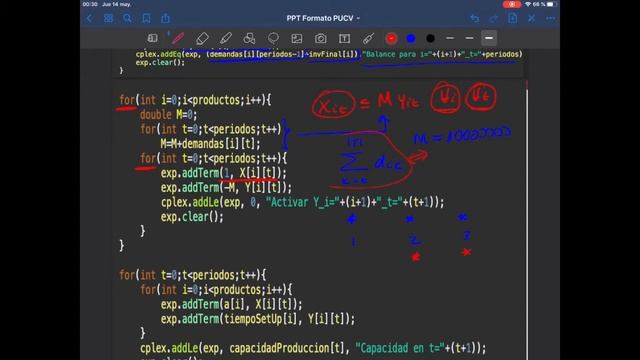Pick the red pen color
The height and width of the screenshot is (360, 640).
point(391,38)
